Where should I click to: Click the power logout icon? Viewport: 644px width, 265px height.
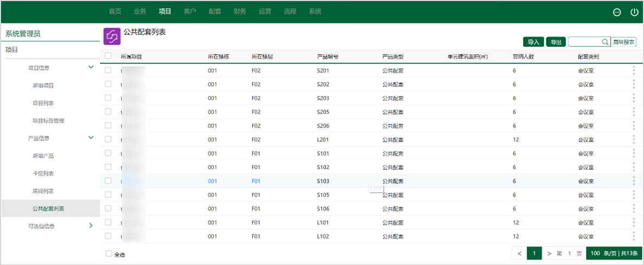click(634, 13)
